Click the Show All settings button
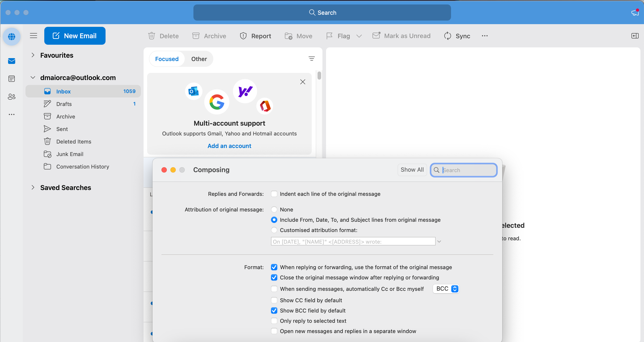644x342 pixels. [x=412, y=170]
